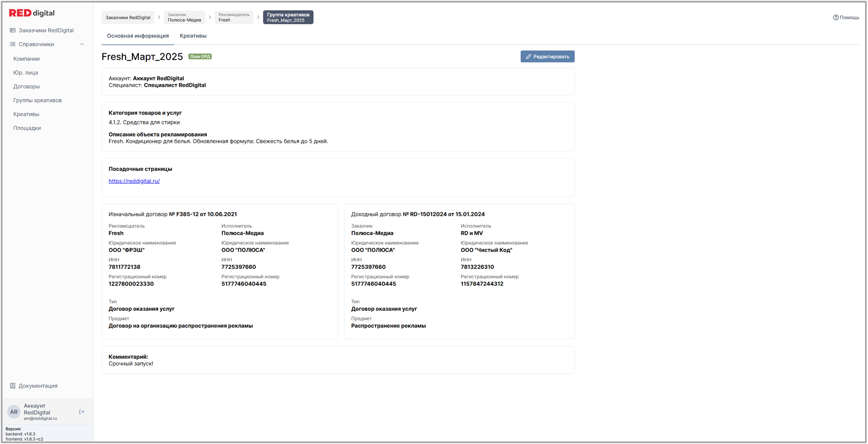This screenshot has height=444, width=868.
Task: Click the Редактировать button
Action: pos(547,57)
